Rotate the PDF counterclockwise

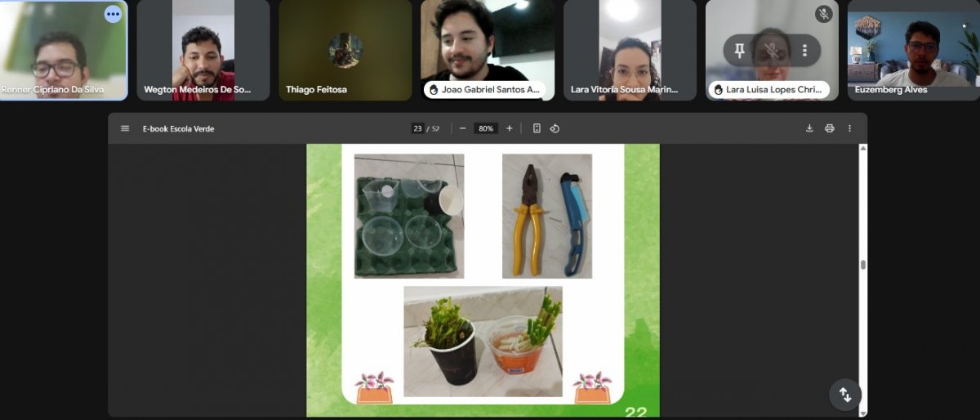click(555, 128)
